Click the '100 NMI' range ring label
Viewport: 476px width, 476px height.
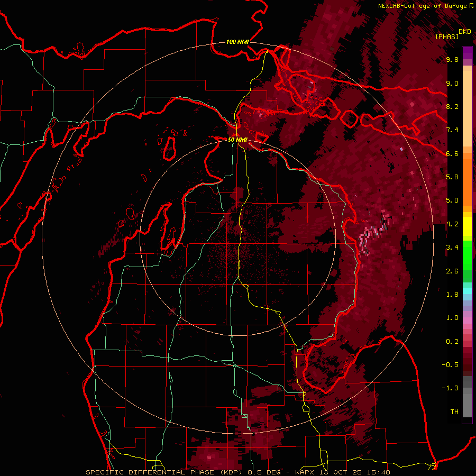[x=237, y=42]
